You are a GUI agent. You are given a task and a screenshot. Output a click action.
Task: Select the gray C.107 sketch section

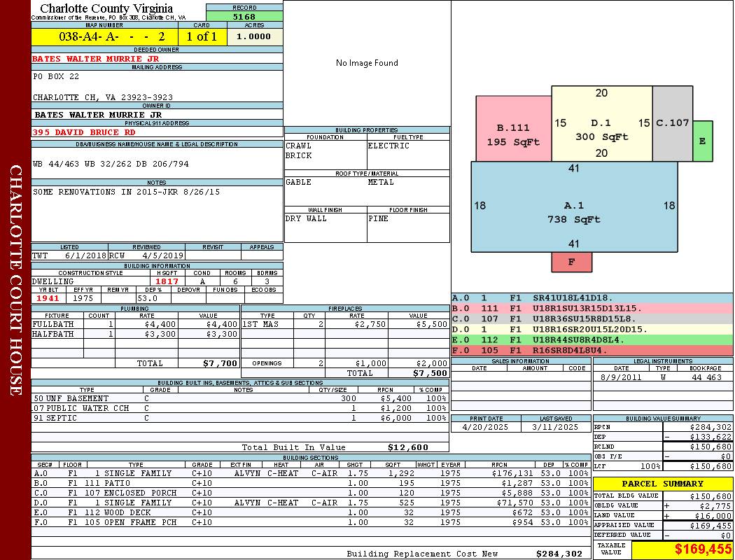[x=672, y=124]
